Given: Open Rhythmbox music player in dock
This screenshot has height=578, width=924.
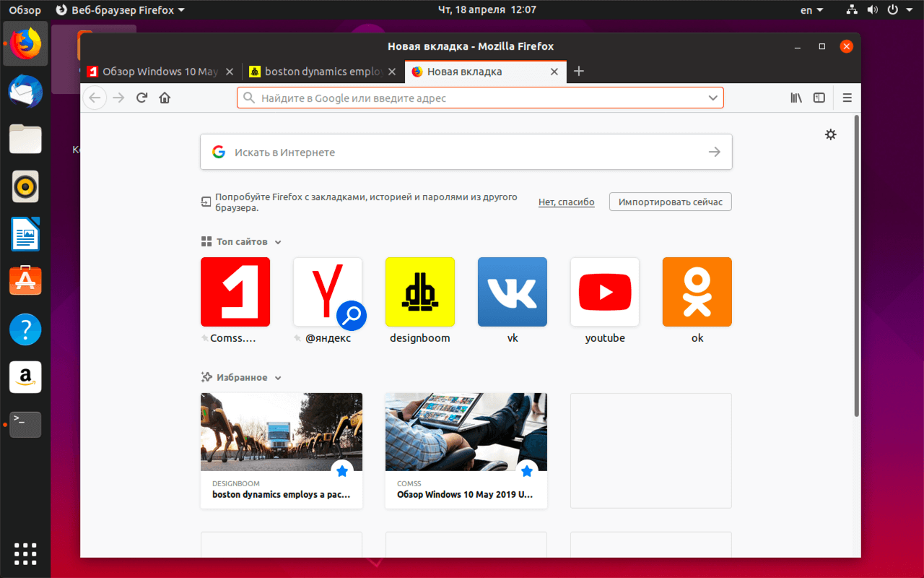Looking at the screenshot, I should (25, 187).
